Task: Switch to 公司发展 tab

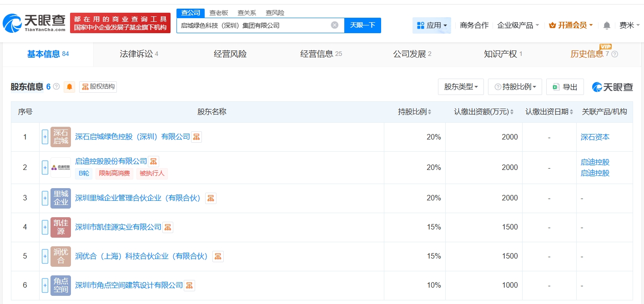Action: click(412, 54)
